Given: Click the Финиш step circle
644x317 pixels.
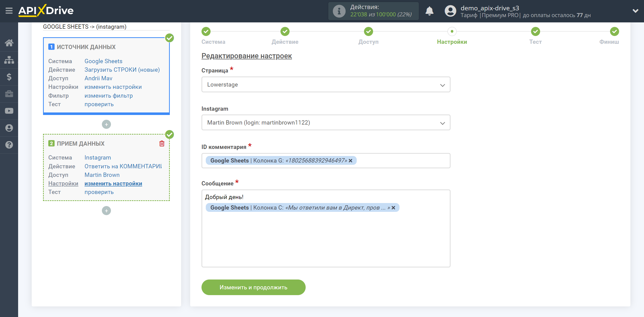Looking at the screenshot, I should [615, 31].
